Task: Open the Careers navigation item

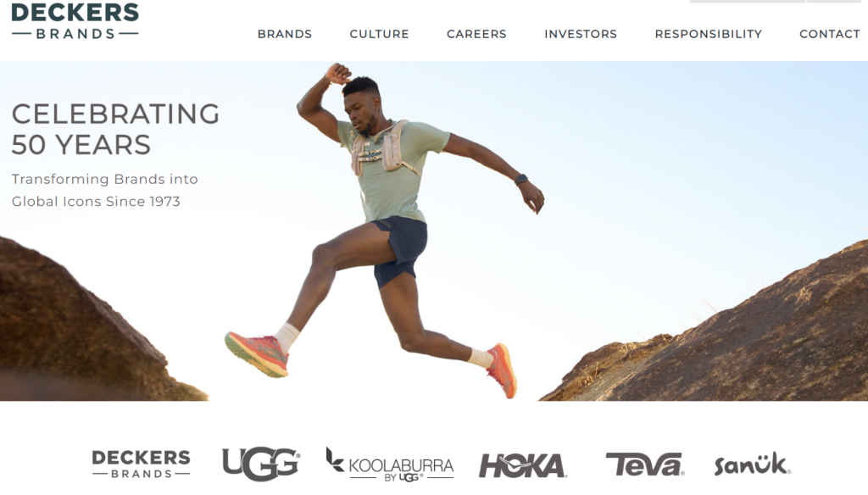Action: pos(476,34)
